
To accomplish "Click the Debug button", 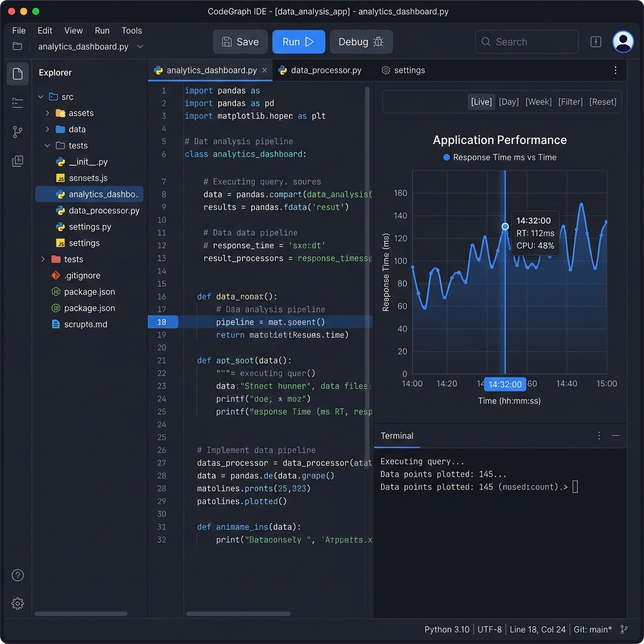I will tap(361, 42).
